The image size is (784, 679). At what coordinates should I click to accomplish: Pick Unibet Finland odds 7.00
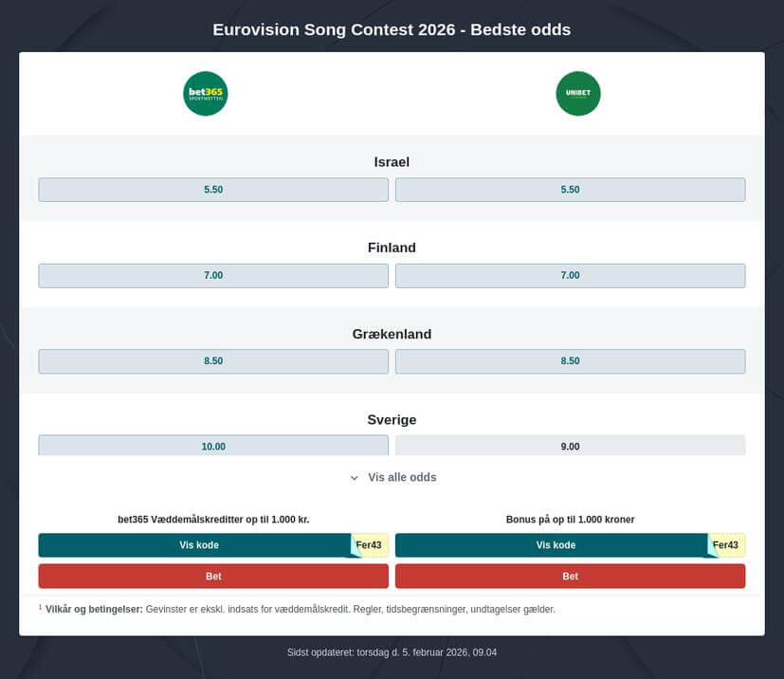[570, 276]
